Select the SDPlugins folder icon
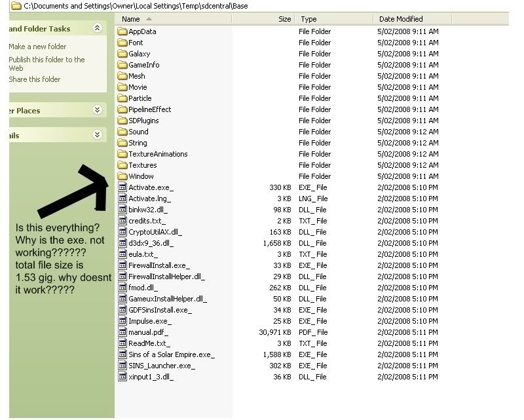Viewport: 524px width, 420px height. coord(122,121)
